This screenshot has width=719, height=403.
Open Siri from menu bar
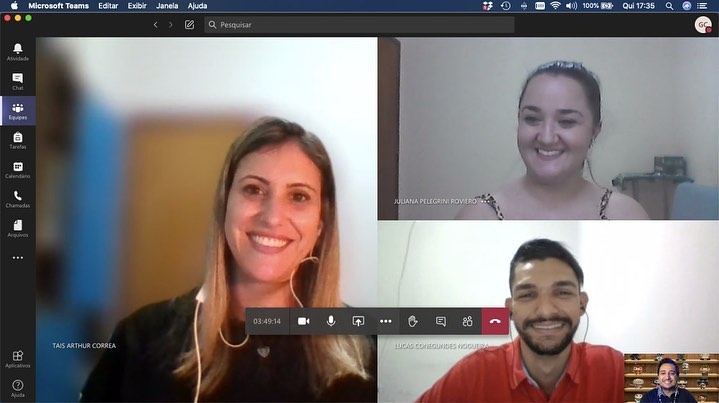click(x=686, y=6)
